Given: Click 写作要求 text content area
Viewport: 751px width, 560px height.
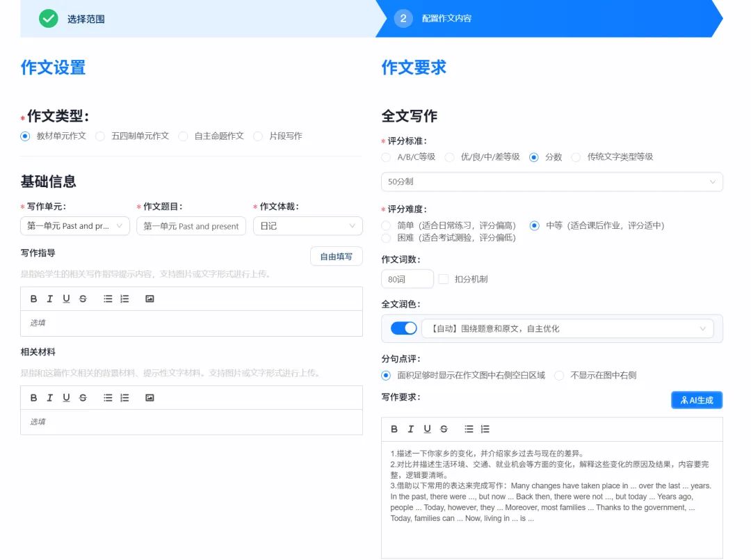Looking at the screenshot, I should pos(551,499).
